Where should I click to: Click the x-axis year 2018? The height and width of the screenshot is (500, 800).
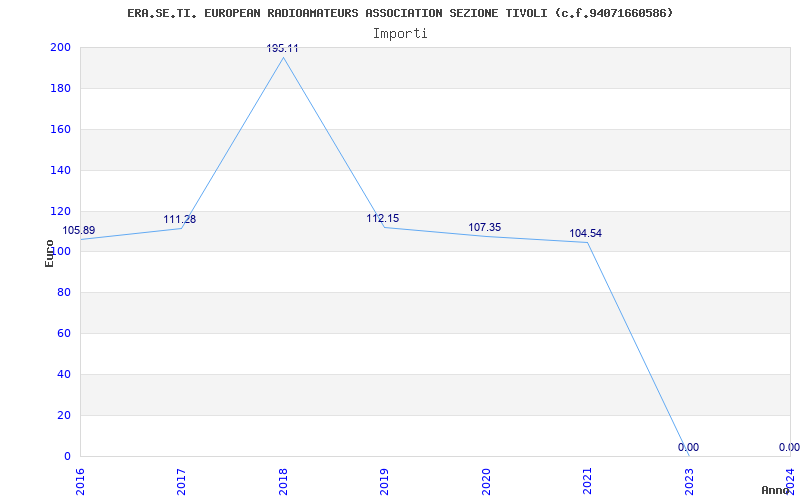click(284, 482)
